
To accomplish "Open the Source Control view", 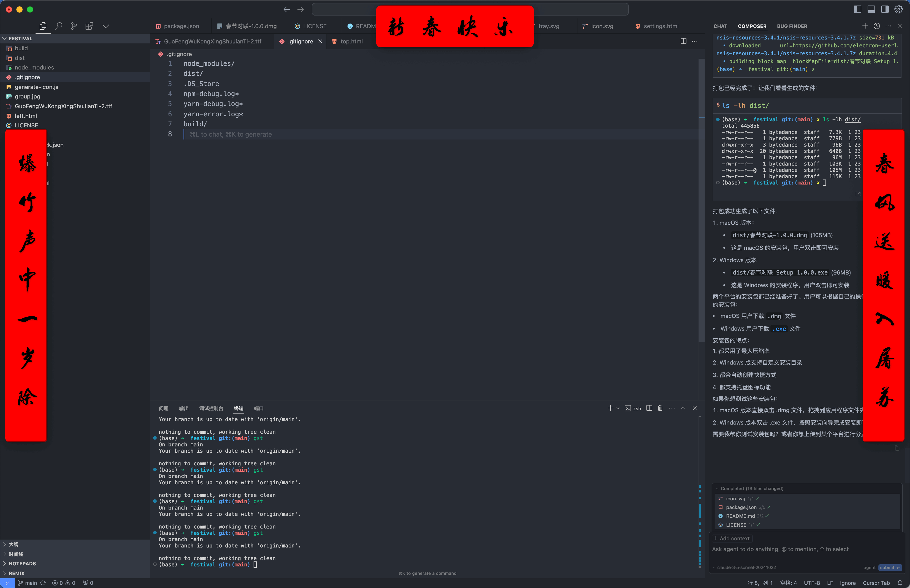I will tap(74, 26).
